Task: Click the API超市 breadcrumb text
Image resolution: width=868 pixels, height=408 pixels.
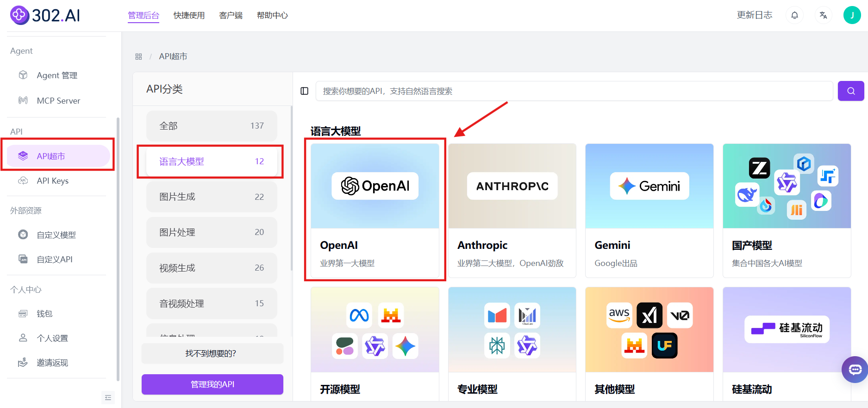Action: (173, 56)
